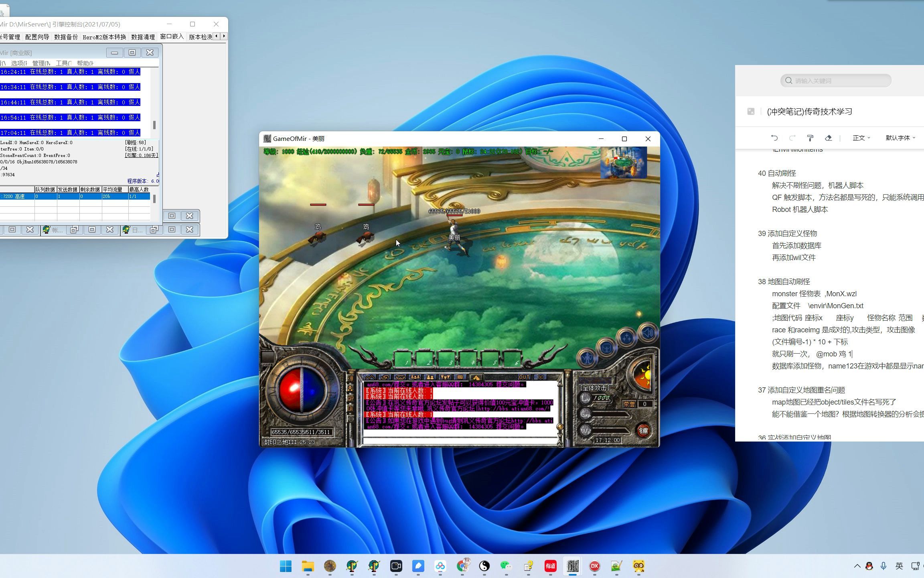This screenshot has height=578, width=924.
Task: Click the X button beside OUT
Action: click(x=540, y=377)
